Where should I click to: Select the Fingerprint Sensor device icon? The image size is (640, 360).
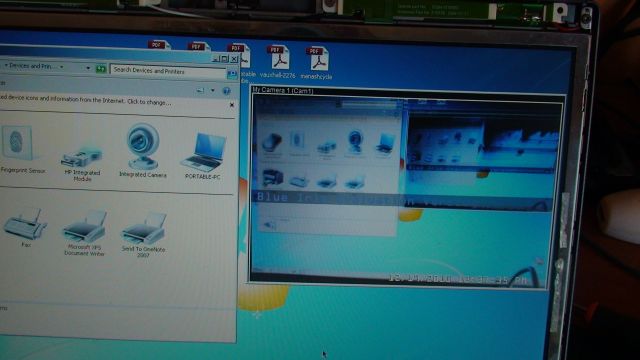click(16, 143)
